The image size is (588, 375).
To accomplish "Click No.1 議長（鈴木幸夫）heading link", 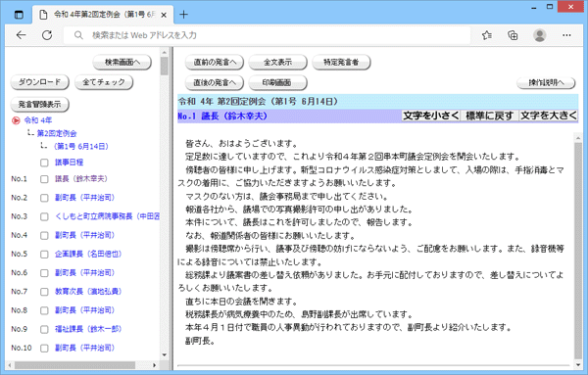I will tap(222, 117).
